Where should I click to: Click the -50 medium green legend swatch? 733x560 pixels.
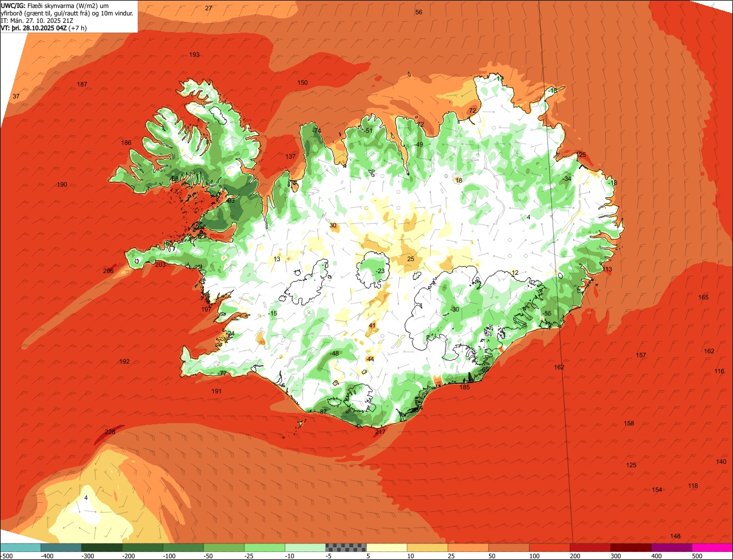pos(224,547)
